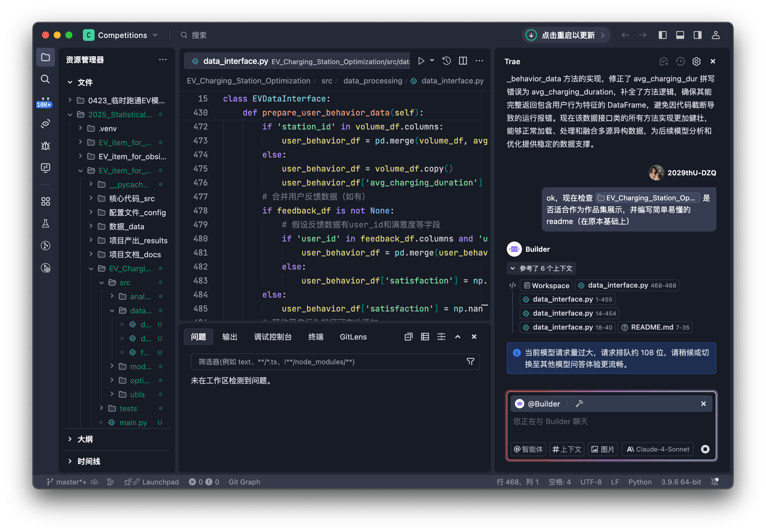This screenshot has width=766, height=532.
Task: Split the editor to the right
Action: pyautogui.click(x=463, y=61)
